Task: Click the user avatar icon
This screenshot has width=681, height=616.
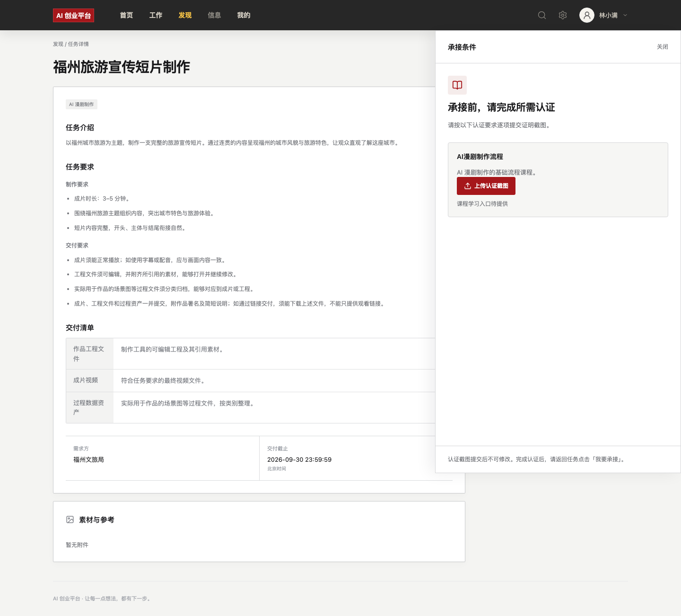Action: 587,15
